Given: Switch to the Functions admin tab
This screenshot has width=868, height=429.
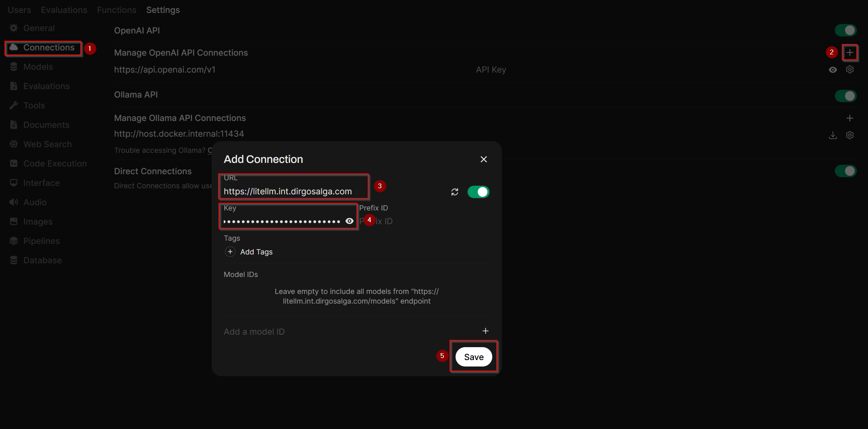Looking at the screenshot, I should [x=116, y=10].
